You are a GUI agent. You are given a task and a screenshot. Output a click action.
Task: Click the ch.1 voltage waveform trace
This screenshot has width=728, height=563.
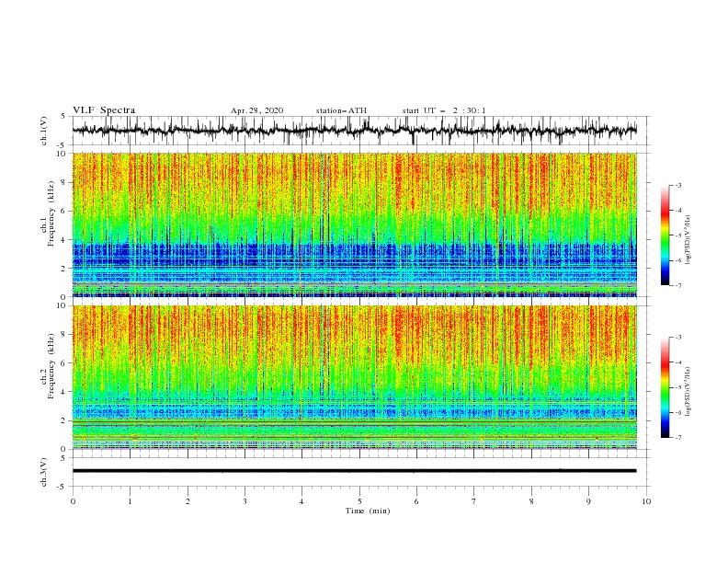tap(354, 131)
